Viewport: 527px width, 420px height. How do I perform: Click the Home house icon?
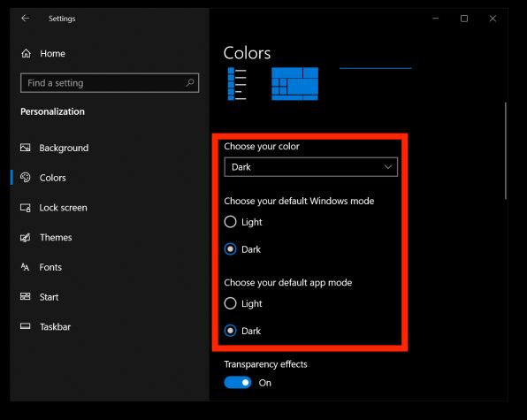pyautogui.click(x=27, y=53)
